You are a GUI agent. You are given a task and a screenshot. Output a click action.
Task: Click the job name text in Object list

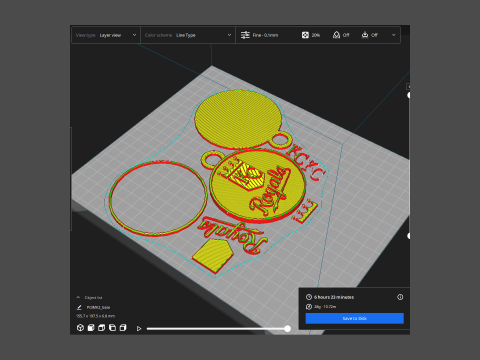click(x=98, y=307)
